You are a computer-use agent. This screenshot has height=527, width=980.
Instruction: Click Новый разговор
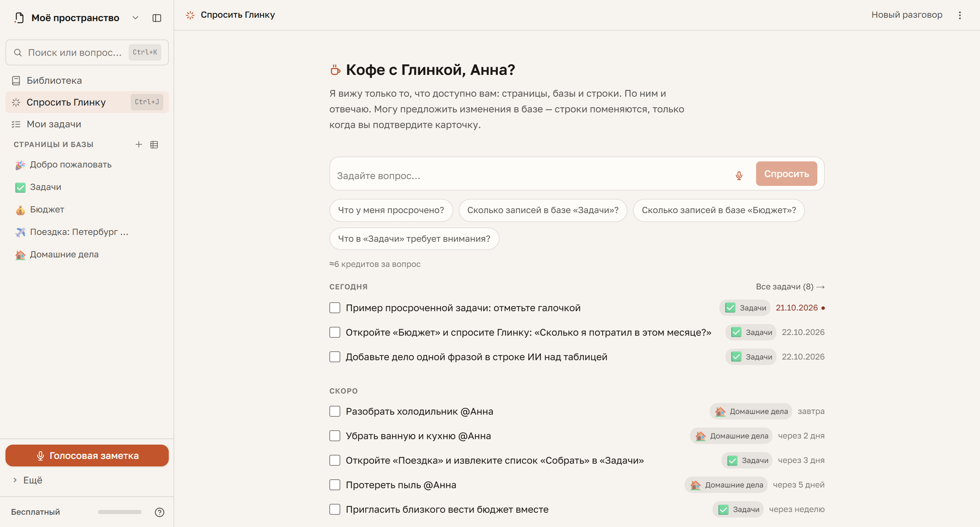(906, 15)
